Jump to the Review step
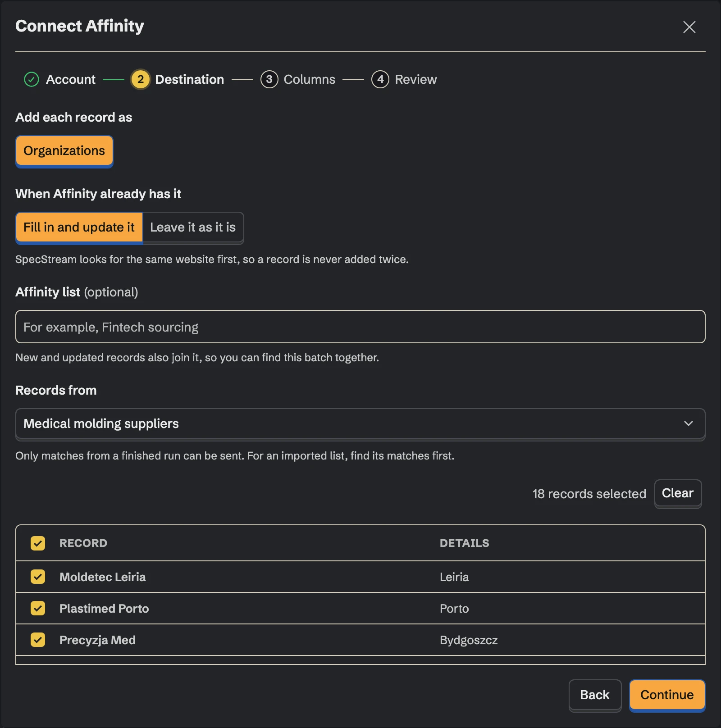This screenshot has height=728, width=721. coord(416,79)
